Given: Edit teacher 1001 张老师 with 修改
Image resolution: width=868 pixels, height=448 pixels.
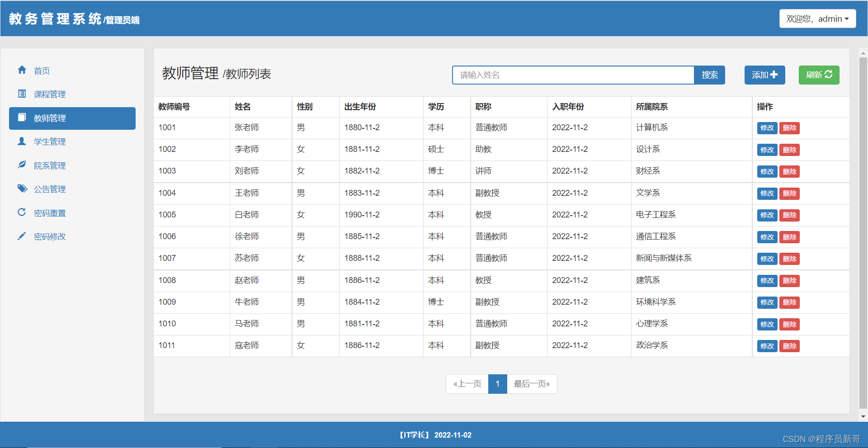Looking at the screenshot, I should 767,128.
